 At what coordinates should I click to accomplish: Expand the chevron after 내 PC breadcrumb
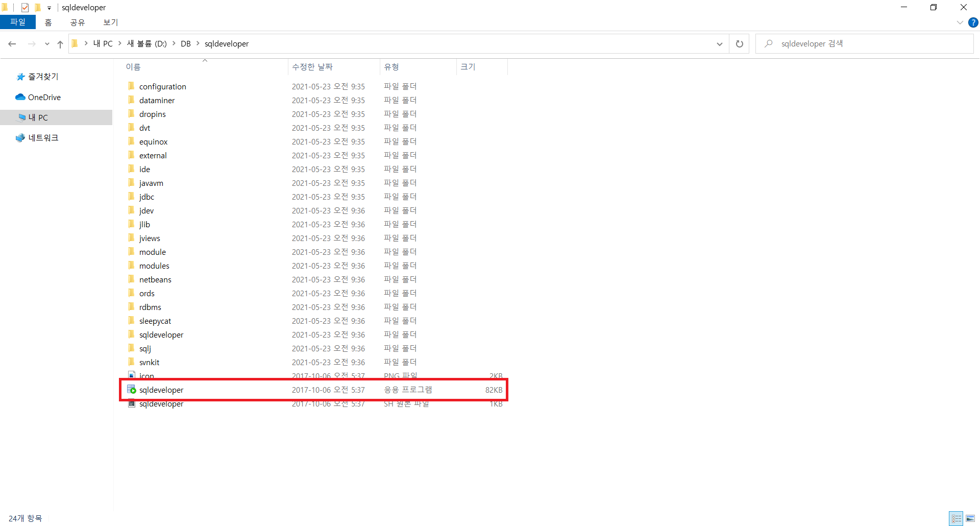(x=120, y=44)
